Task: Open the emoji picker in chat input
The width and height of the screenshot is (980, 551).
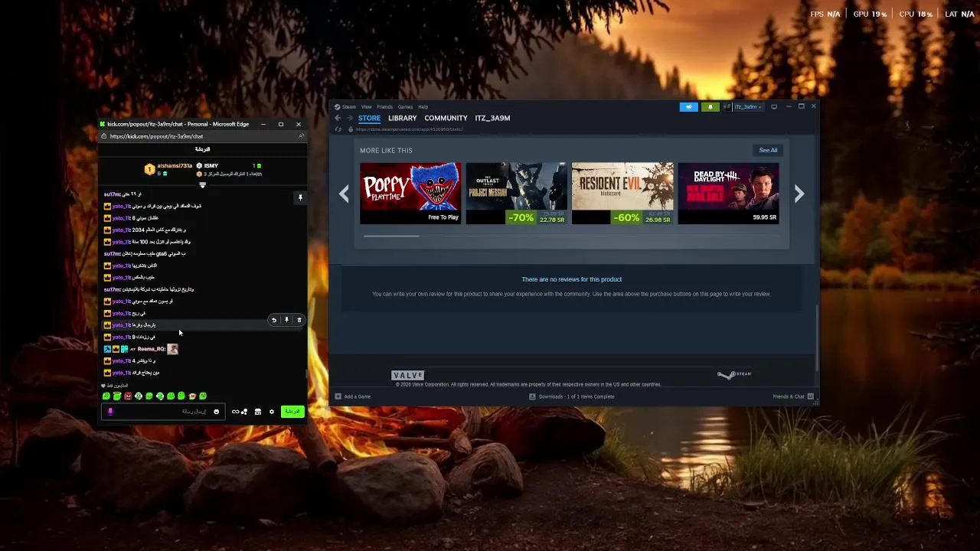Action: 216,412
